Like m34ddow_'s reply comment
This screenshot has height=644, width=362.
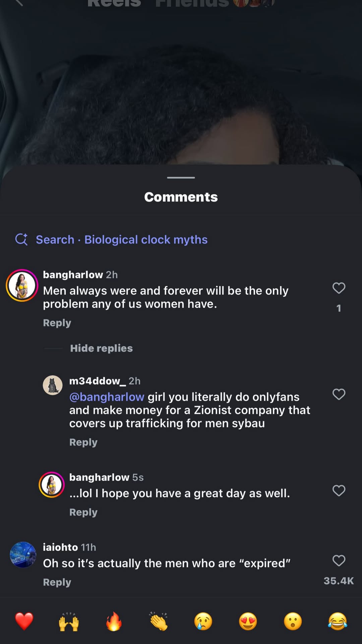click(x=339, y=394)
